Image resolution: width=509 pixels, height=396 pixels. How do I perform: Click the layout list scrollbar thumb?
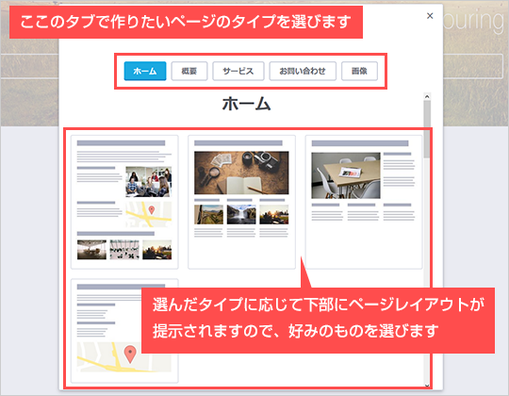(427, 129)
